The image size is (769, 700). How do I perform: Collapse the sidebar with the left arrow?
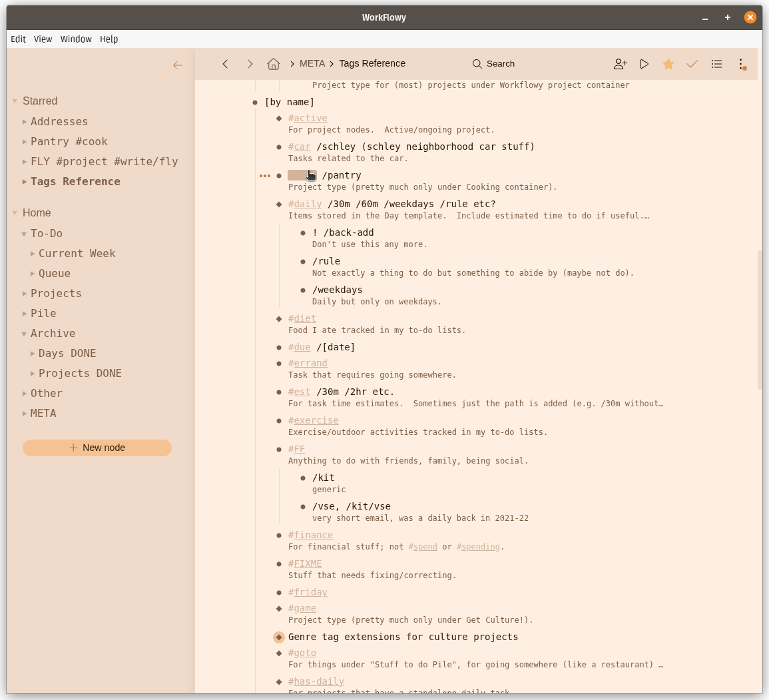click(177, 65)
